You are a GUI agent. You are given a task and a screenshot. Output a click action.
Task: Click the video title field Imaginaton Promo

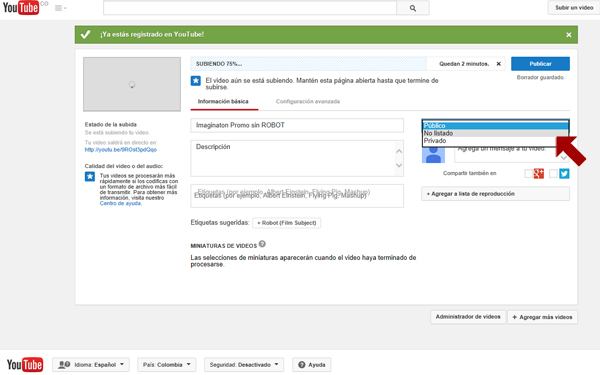pos(297,125)
